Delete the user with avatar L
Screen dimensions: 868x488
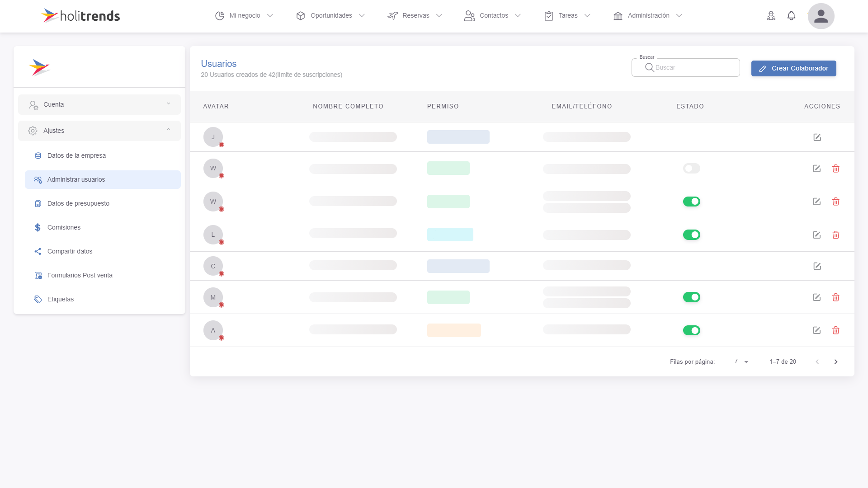point(836,235)
